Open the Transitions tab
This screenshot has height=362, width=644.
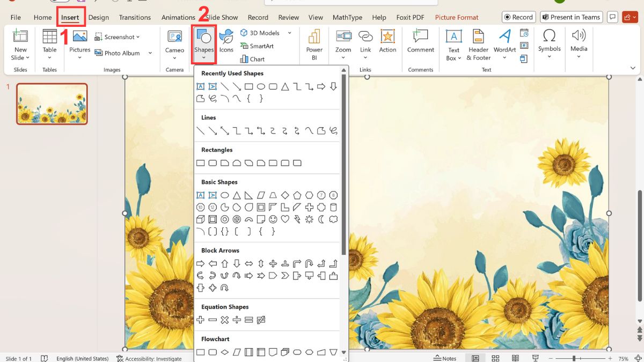pos(135,17)
